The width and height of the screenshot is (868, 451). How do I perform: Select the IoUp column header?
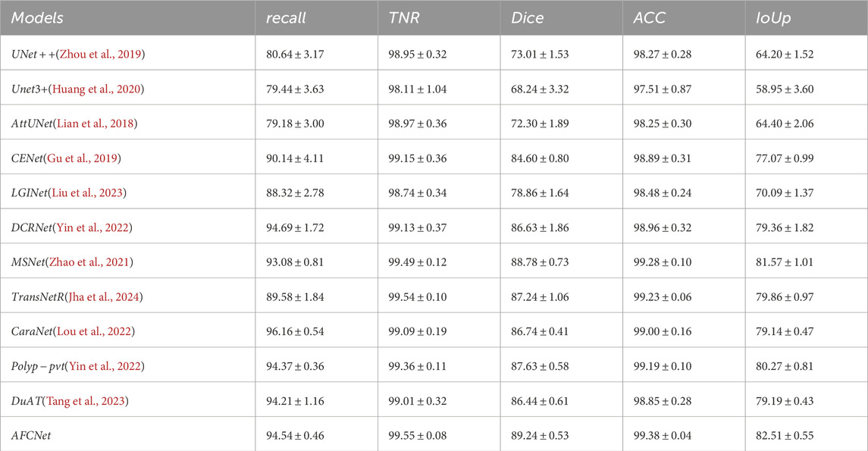pyautogui.click(x=772, y=17)
